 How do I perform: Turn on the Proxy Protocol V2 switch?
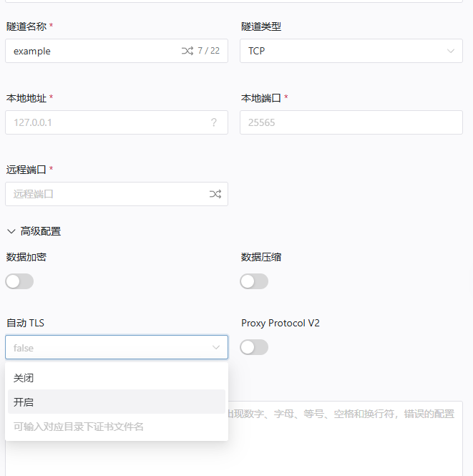(x=254, y=347)
